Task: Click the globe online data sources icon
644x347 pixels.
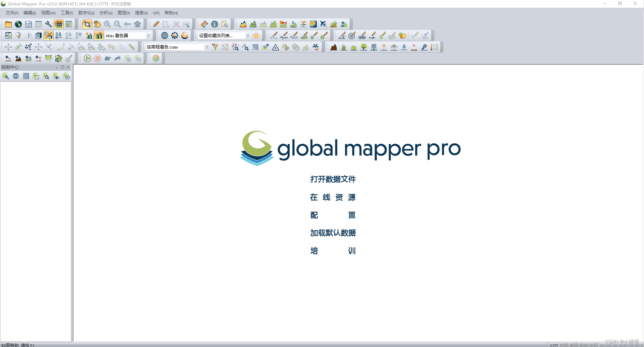Action: point(18,24)
